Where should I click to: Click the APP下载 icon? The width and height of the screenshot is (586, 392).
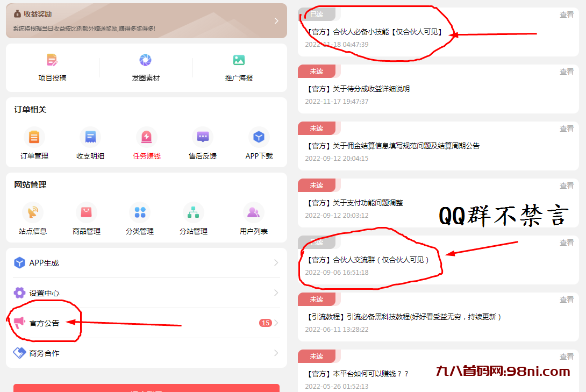259,137
